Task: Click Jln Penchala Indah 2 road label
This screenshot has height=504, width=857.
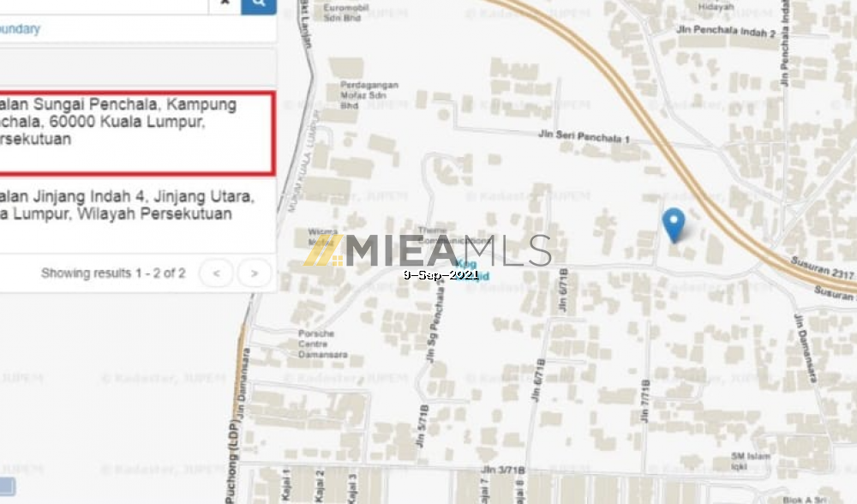Action: [726, 31]
